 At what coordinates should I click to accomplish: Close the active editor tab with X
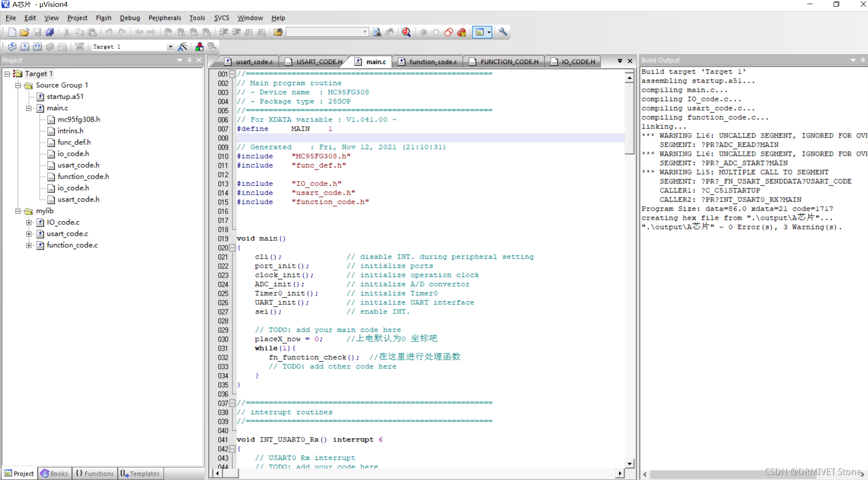(x=630, y=61)
